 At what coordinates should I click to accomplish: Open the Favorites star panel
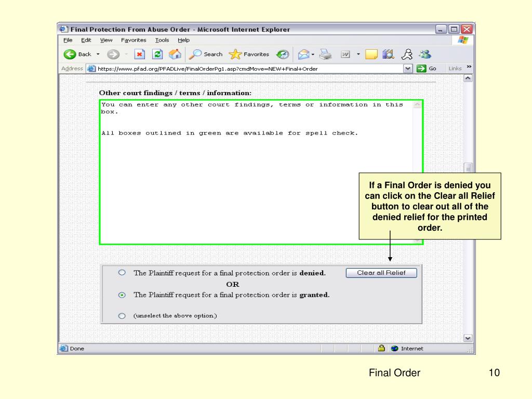(x=249, y=55)
